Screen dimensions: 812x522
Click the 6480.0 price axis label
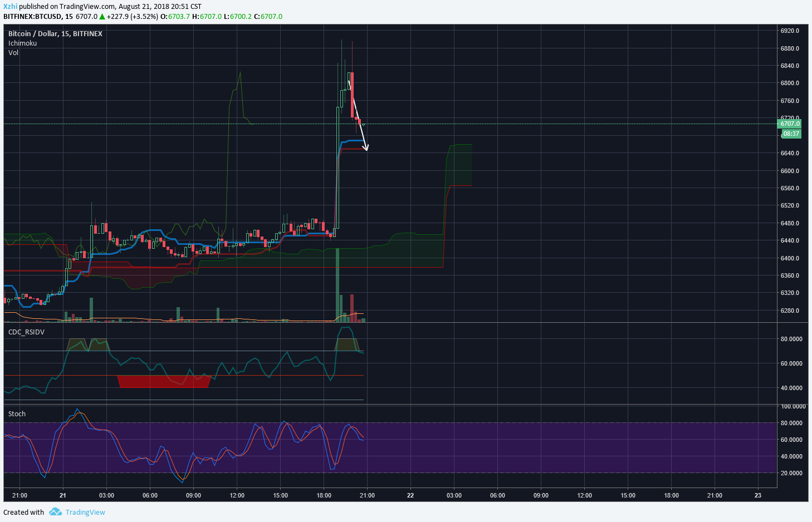(x=790, y=224)
